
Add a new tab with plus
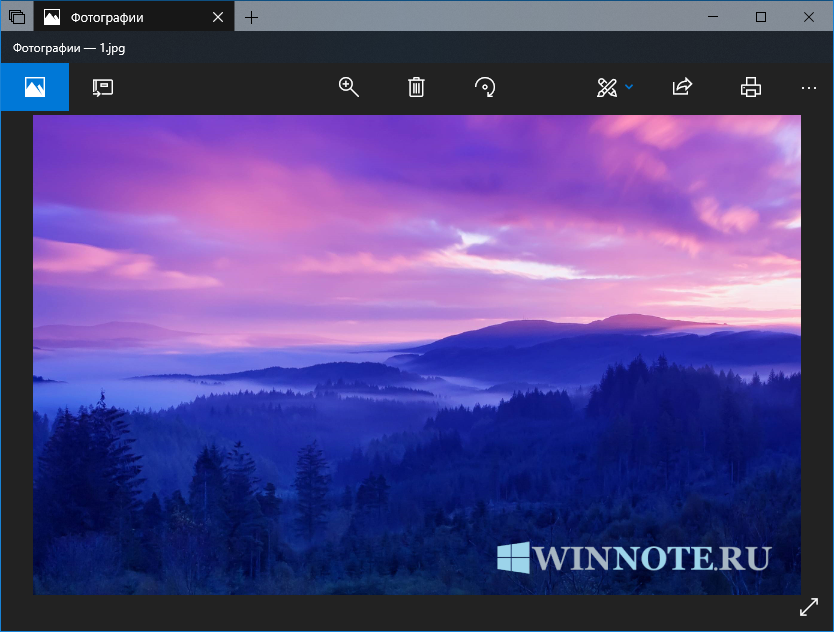click(x=251, y=18)
